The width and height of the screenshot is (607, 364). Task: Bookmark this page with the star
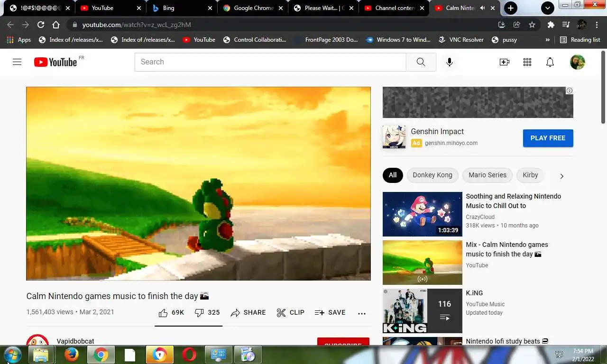pos(532,25)
